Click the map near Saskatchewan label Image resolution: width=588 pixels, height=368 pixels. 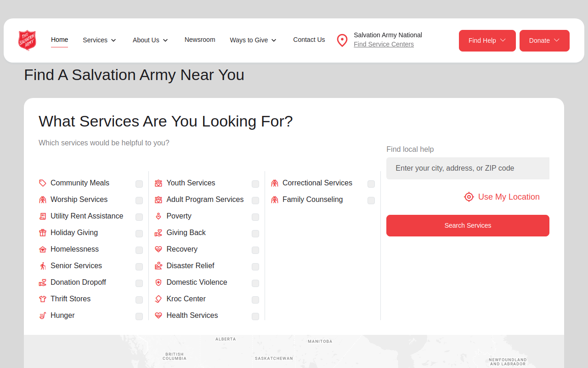274,358
